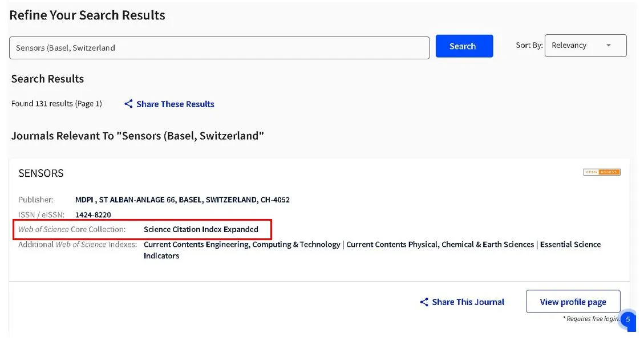Expand the Sort By dropdown arrow
The width and height of the screenshot is (644, 341).
pos(609,46)
